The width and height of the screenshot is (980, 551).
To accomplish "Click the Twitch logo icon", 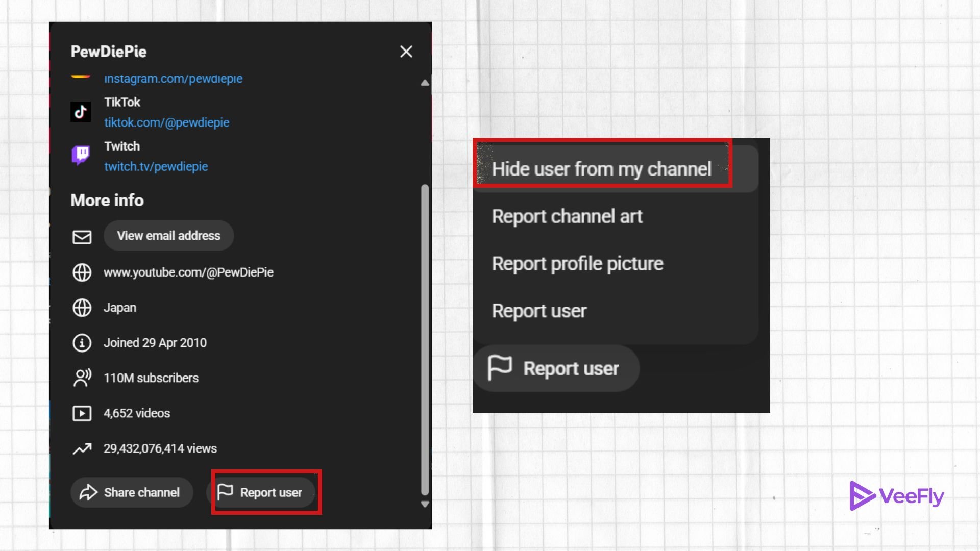I will (81, 155).
